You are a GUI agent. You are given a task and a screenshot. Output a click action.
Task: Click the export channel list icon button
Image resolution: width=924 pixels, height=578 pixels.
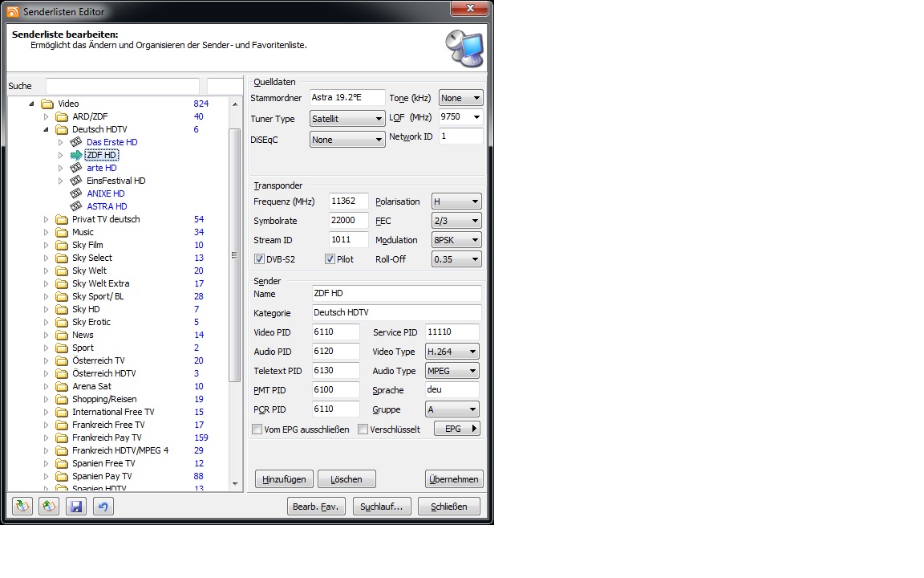(49, 507)
